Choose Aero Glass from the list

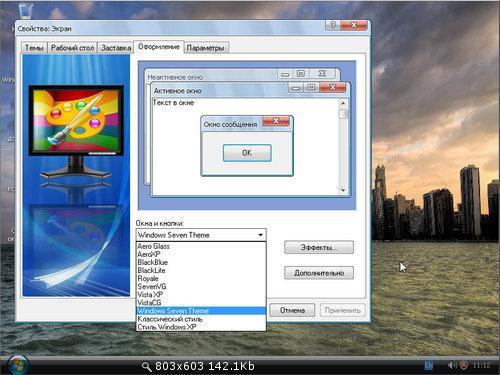pos(201,246)
